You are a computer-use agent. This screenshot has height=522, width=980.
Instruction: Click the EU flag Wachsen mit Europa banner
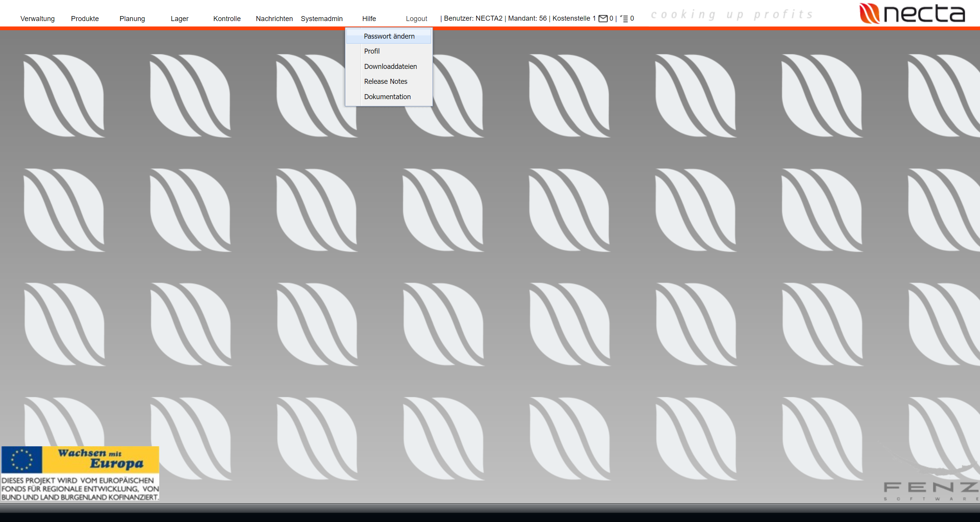(80, 473)
